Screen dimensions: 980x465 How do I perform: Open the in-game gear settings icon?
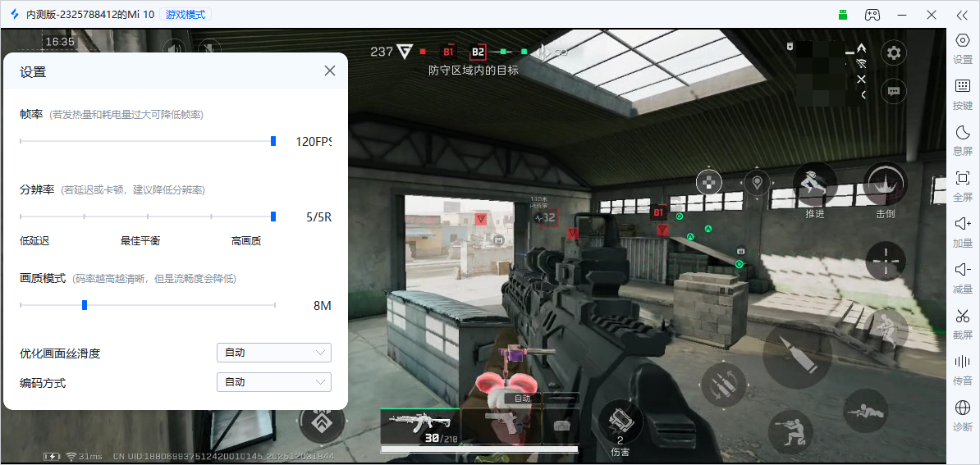click(893, 53)
